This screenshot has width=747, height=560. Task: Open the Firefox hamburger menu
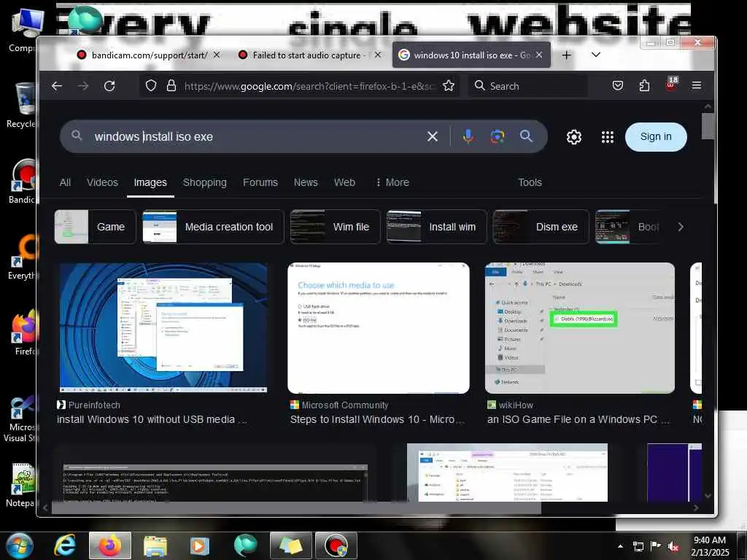(x=697, y=86)
